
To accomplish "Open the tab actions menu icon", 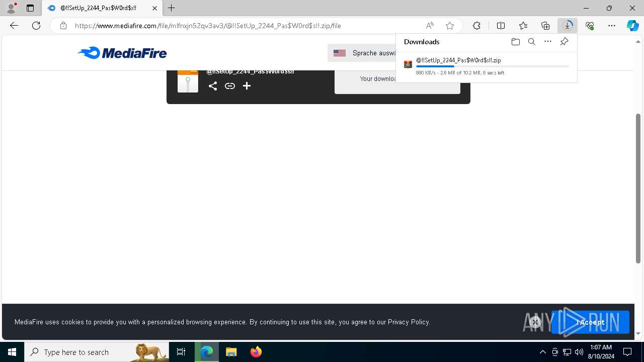I will [30, 8].
